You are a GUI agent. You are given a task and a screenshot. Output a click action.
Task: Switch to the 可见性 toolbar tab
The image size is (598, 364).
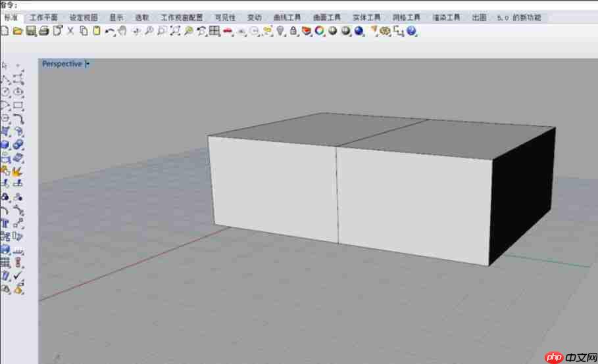click(225, 18)
